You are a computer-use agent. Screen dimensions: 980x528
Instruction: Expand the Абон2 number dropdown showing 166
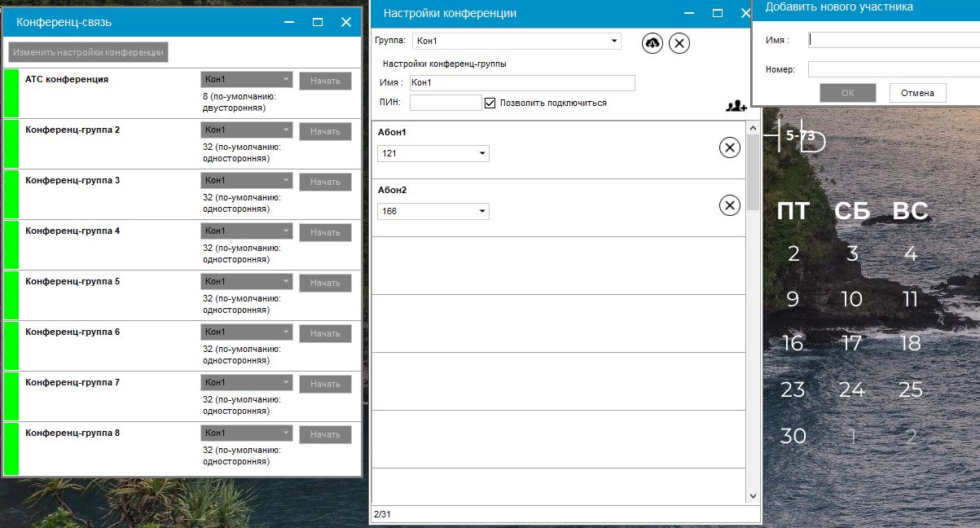click(x=433, y=212)
